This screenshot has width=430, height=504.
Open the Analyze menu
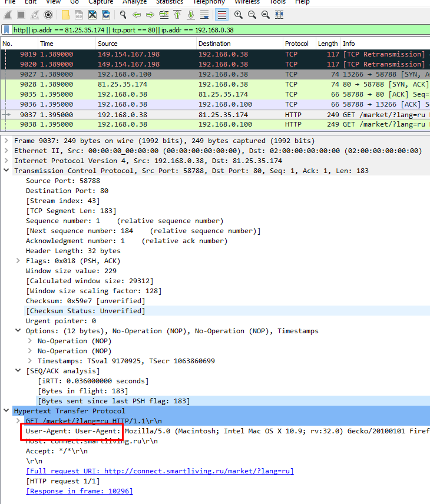click(134, 2)
